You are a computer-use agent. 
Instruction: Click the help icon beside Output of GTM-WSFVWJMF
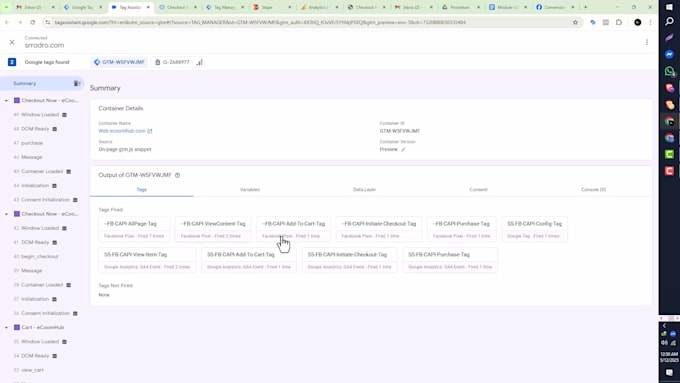click(177, 175)
